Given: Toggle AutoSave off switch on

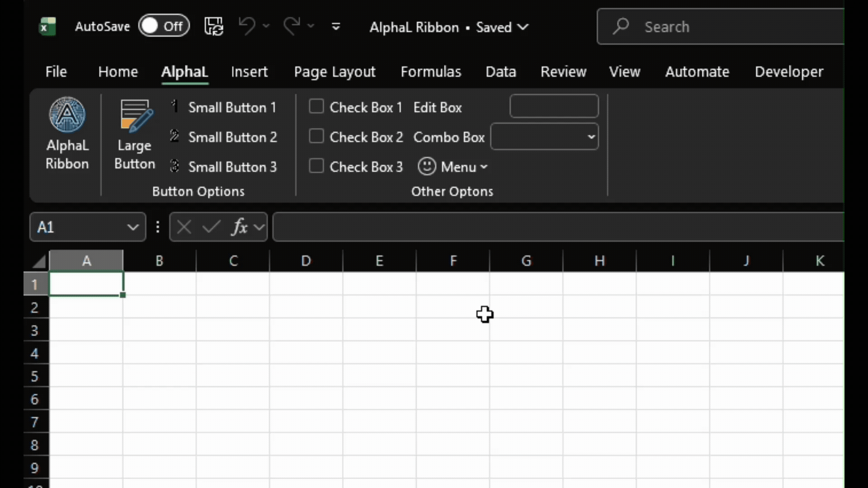Looking at the screenshot, I should tap(164, 26).
